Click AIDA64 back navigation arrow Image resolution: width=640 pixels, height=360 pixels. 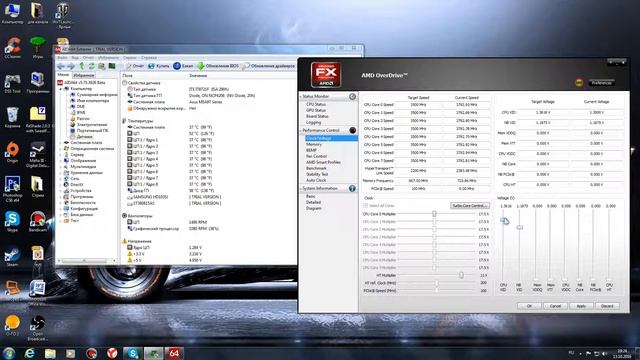[x=61, y=66]
